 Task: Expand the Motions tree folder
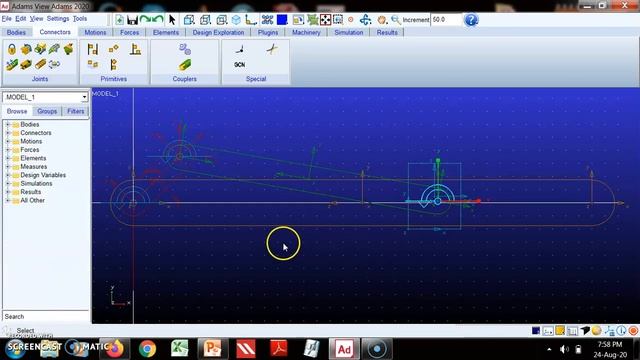coord(7,141)
